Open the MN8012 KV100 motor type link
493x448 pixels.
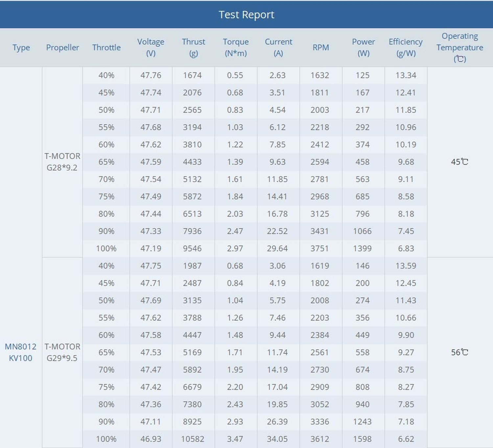20,352
